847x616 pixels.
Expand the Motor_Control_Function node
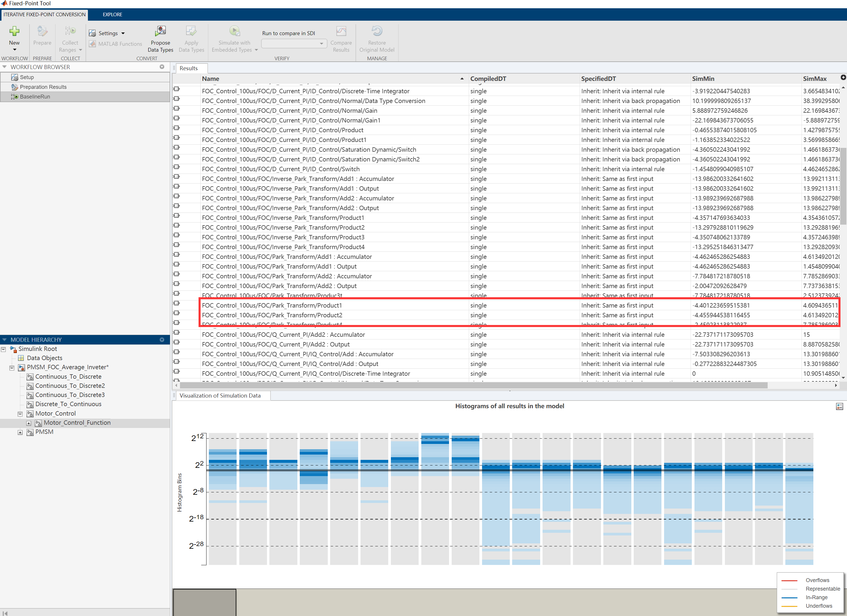[x=29, y=423]
